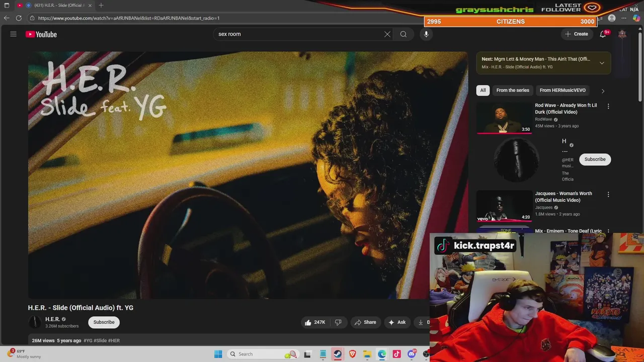
Task: Click the #YG hashtag link
Action: coord(88,340)
